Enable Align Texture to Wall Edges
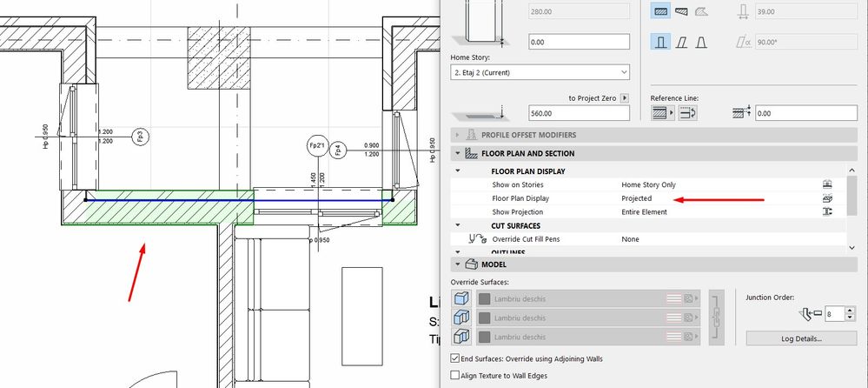The image size is (868, 388). [x=455, y=375]
